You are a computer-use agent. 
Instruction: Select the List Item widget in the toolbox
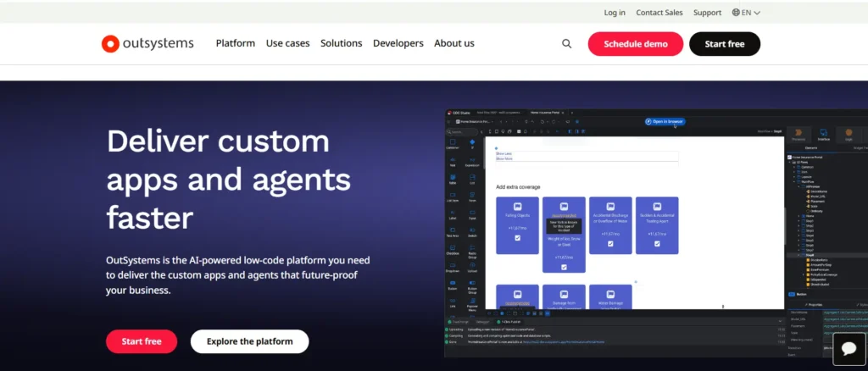453,197
